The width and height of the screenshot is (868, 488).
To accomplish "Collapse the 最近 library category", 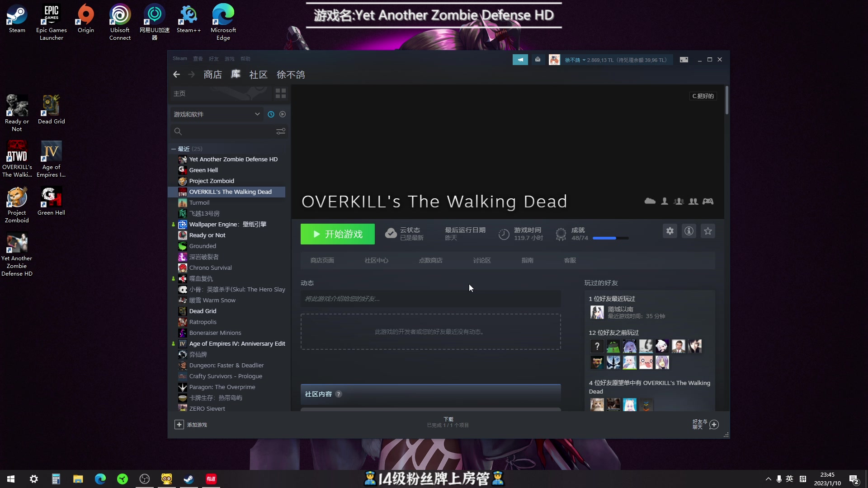I will (x=174, y=149).
